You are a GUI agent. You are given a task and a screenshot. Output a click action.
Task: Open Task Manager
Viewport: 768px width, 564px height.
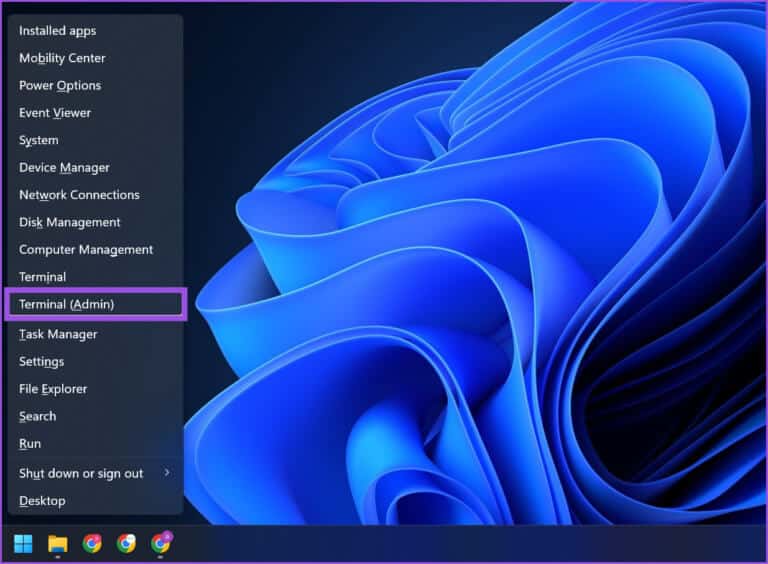[x=96, y=334]
